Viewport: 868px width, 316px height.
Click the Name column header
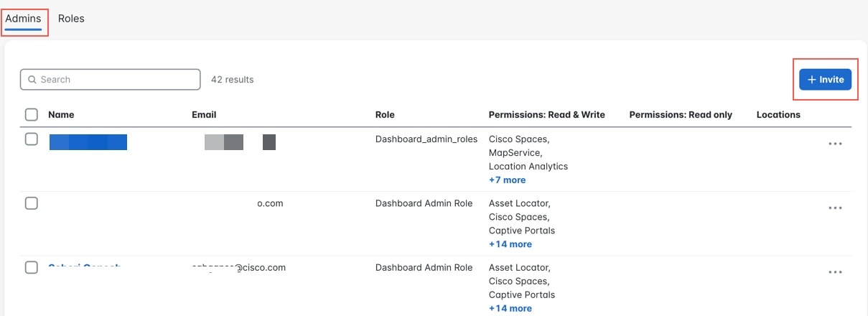point(61,115)
